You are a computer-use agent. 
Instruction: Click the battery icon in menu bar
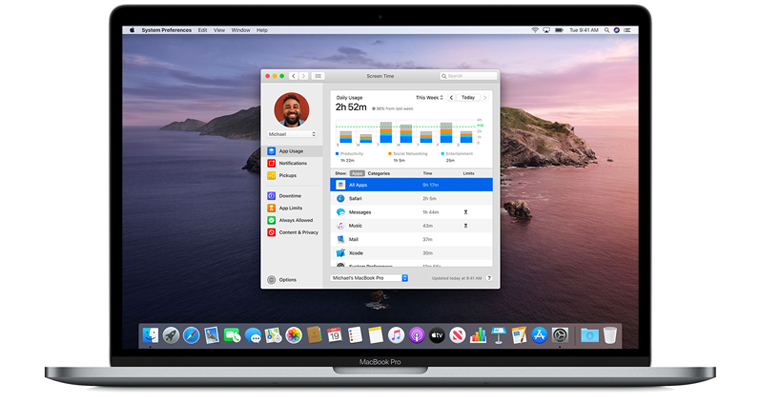click(x=559, y=30)
